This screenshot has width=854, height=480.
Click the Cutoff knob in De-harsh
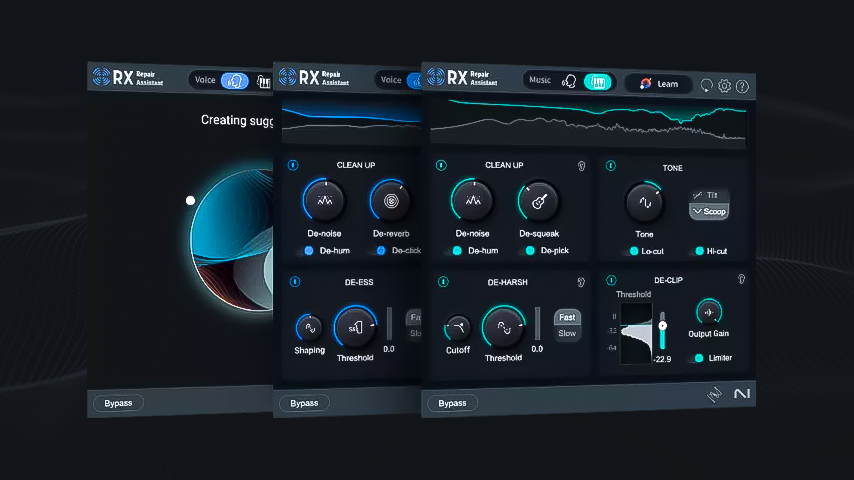[458, 328]
